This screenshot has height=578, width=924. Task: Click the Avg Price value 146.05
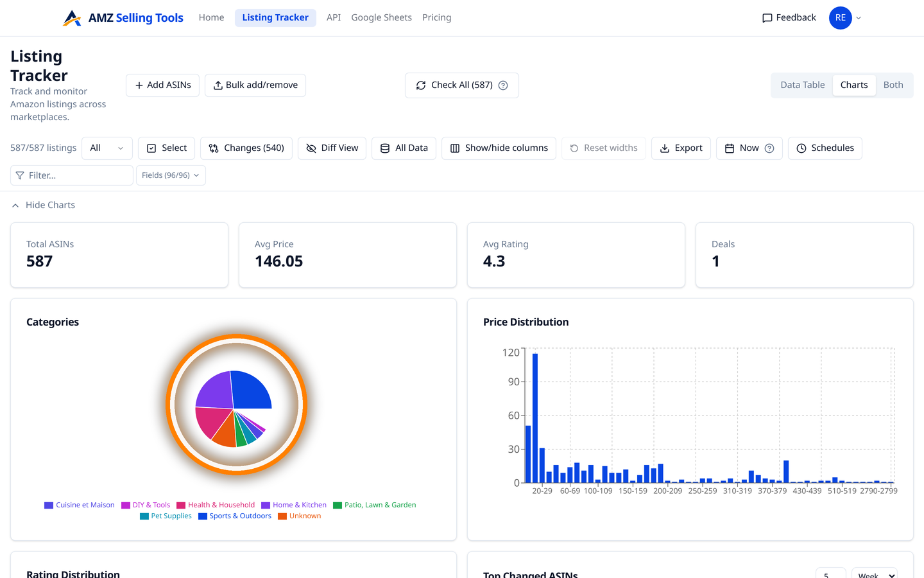pos(278,261)
